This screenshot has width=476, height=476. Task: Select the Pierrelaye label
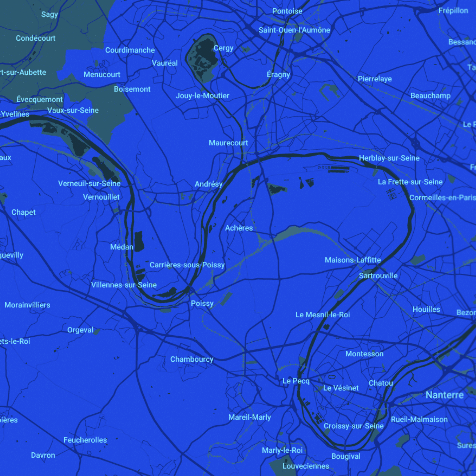click(x=375, y=79)
